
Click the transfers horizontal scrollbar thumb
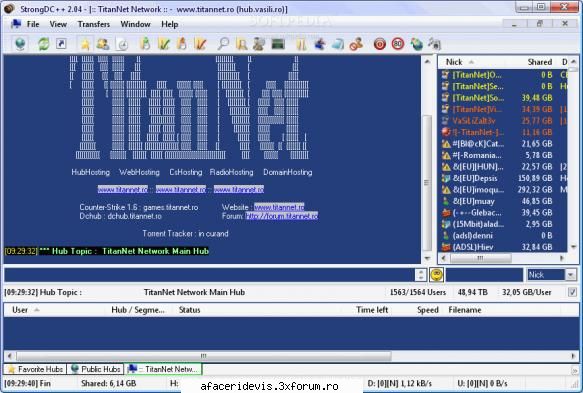tap(204, 356)
